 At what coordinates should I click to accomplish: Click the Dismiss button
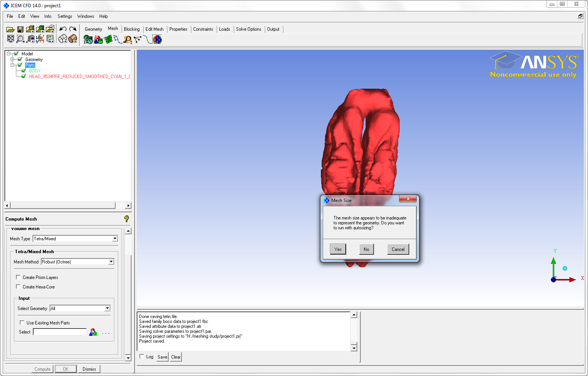pyautogui.click(x=89, y=369)
